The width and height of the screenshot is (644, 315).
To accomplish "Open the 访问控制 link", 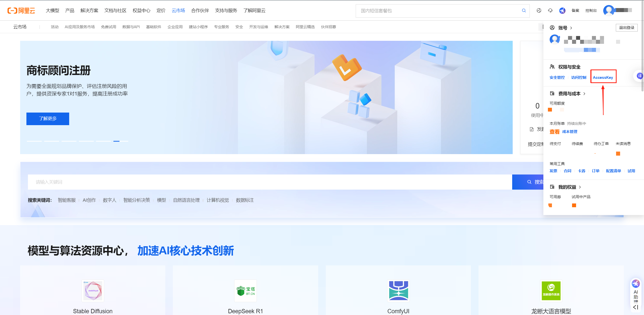I will click(579, 78).
